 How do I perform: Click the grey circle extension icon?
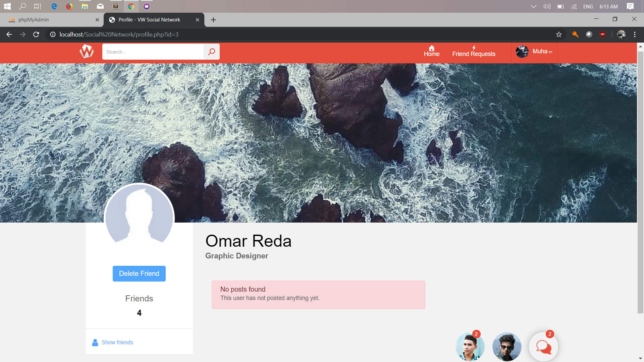coord(589,35)
